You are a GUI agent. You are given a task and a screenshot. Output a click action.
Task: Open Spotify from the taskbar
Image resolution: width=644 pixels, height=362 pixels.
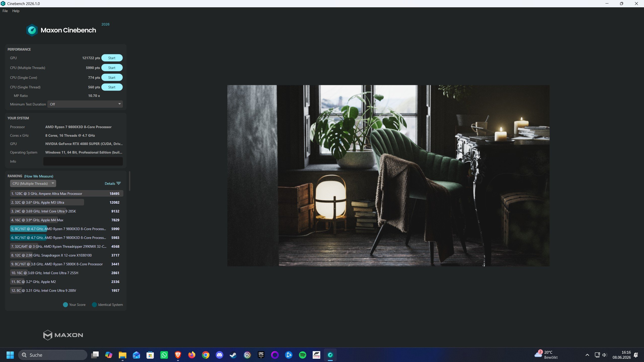pos(302,355)
